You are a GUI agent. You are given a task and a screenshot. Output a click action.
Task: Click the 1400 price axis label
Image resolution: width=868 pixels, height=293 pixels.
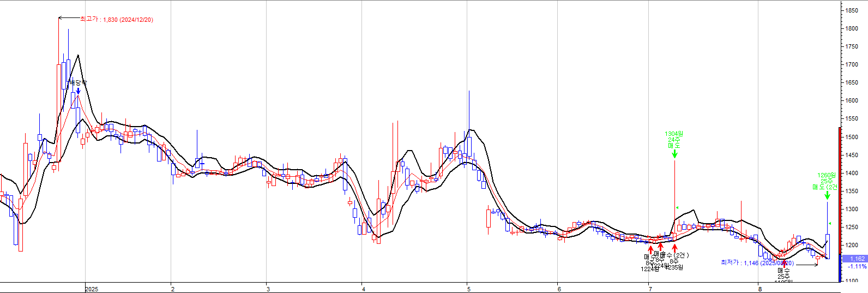(x=852, y=173)
